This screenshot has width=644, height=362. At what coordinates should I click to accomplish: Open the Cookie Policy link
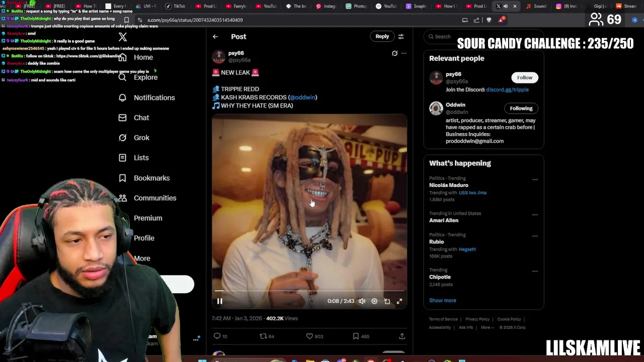(x=509, y=319)
